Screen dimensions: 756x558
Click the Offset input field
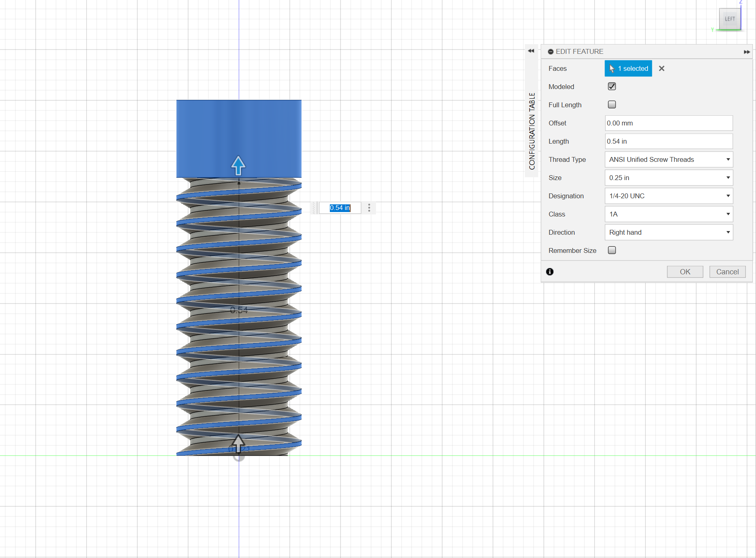click(669, 123)
